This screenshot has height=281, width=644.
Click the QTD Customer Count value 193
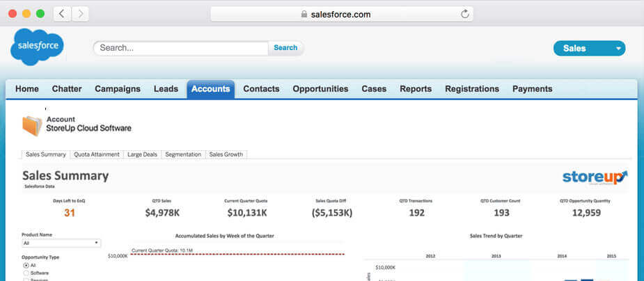[x=501, y=213]
